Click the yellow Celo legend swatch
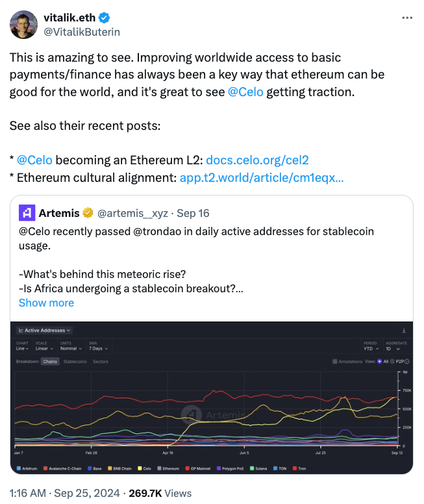The image size is (424, 504). point(140,468)
